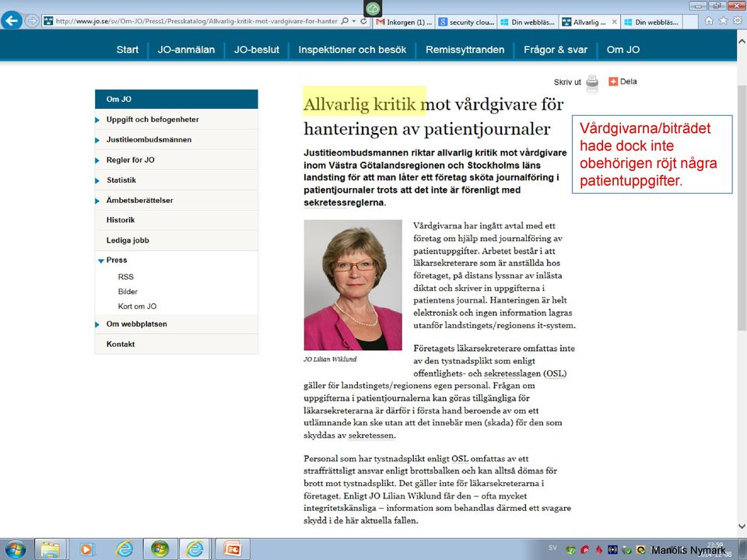This screenshot has width=747, height=560.
Task: Select Inspektioner och besök menu item
Action: click(352, 50)
